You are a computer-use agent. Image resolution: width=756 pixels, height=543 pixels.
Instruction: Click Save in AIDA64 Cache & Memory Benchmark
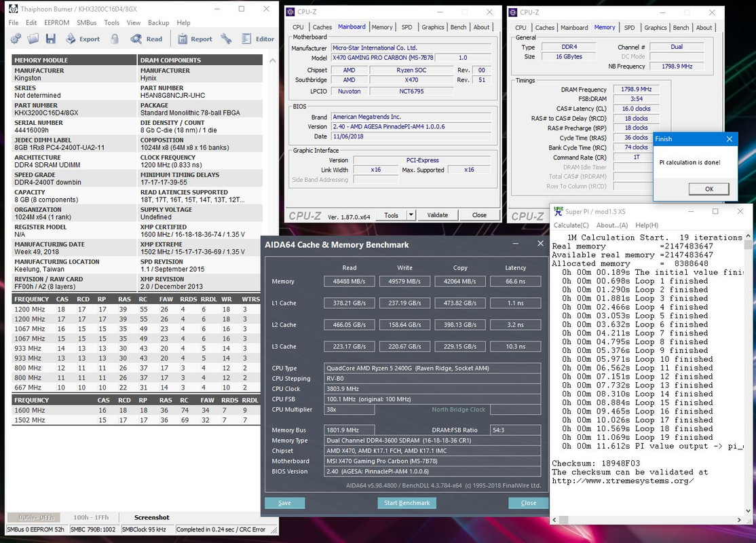tap(284, 503)
